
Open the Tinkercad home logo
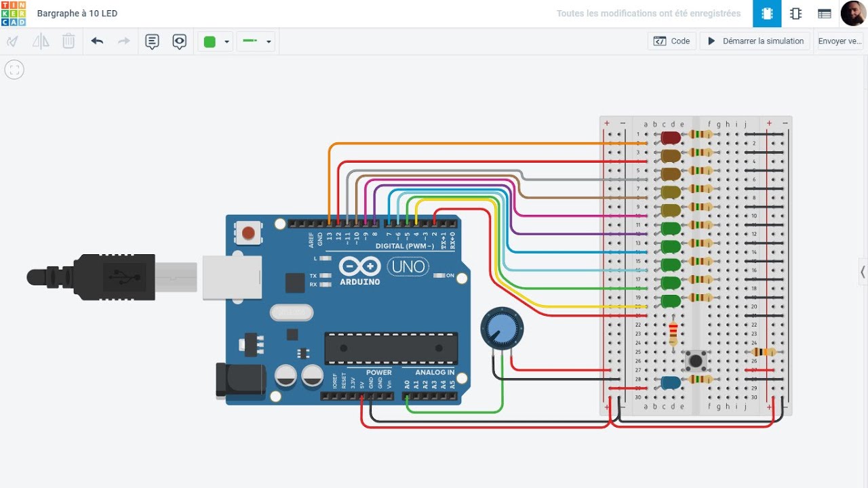click(14, 14)
